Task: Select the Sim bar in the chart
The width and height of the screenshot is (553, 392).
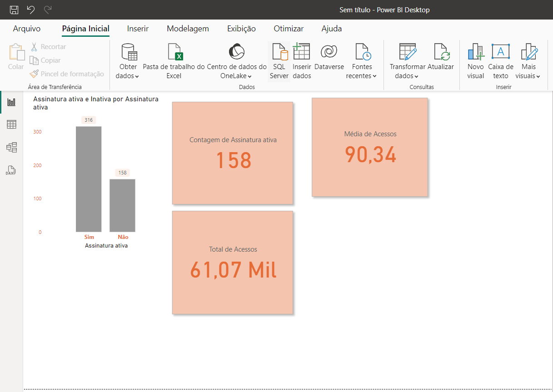Action: pos(89,179)
